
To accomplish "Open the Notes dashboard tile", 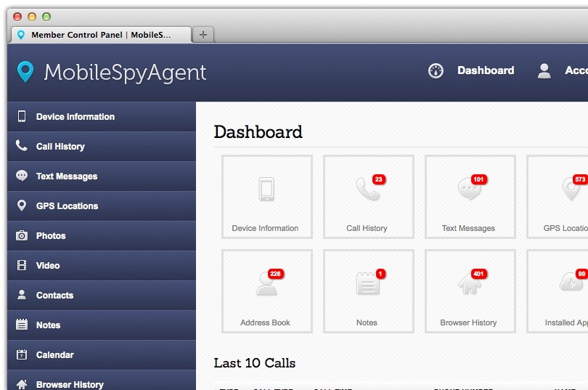I will 369,291.
